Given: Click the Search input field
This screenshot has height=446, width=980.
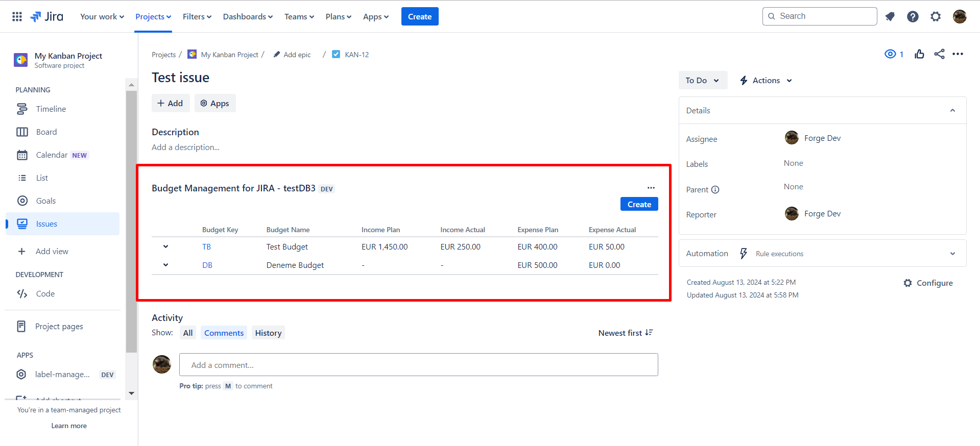Looking at the screenshot, I should 820,16.
